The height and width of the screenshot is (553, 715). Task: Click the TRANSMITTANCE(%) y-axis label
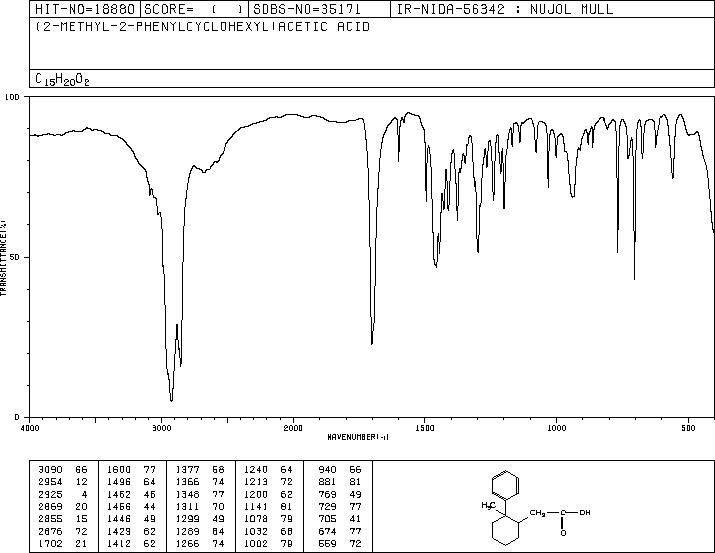click(5, 256)
